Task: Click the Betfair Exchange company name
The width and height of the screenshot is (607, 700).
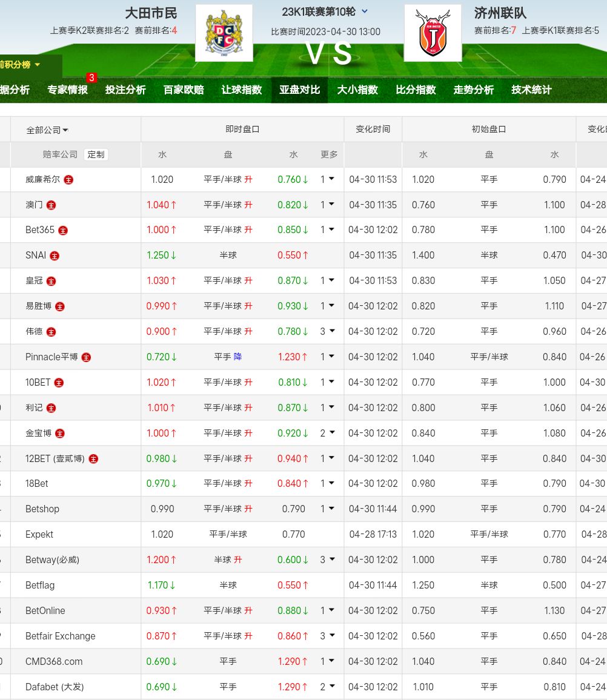Action: [x=61, y=636]
